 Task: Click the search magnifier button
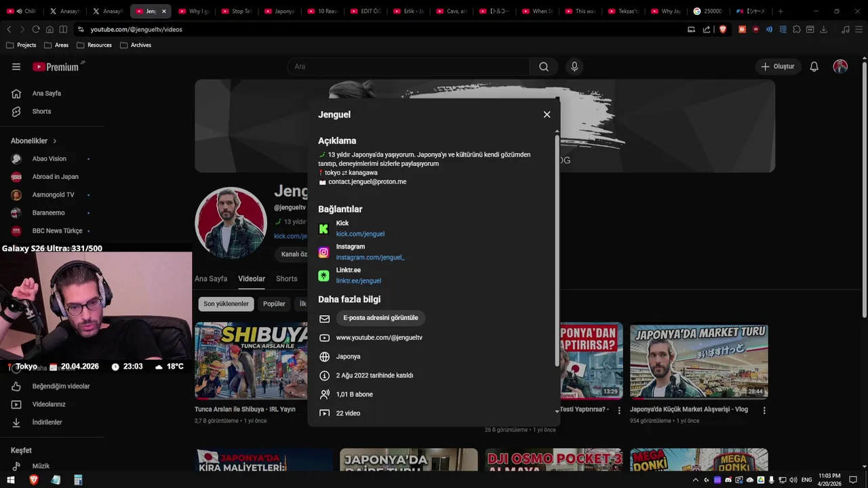pos(544,66)
